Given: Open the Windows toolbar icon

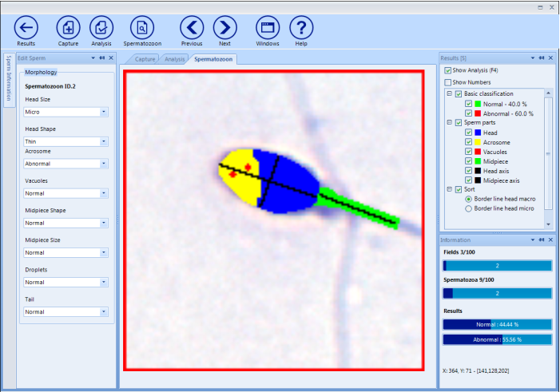Looking at the screenshot, I should click(268, 27).
